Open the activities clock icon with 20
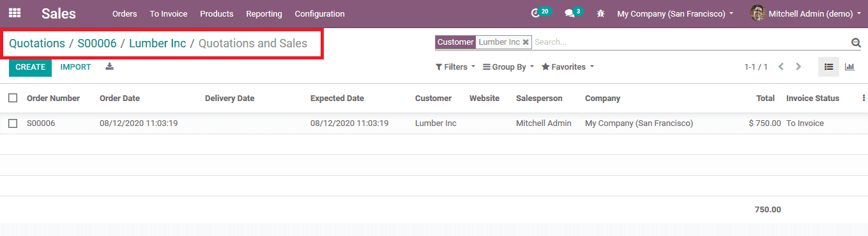The image size is (868, 236). coord(541,13)
